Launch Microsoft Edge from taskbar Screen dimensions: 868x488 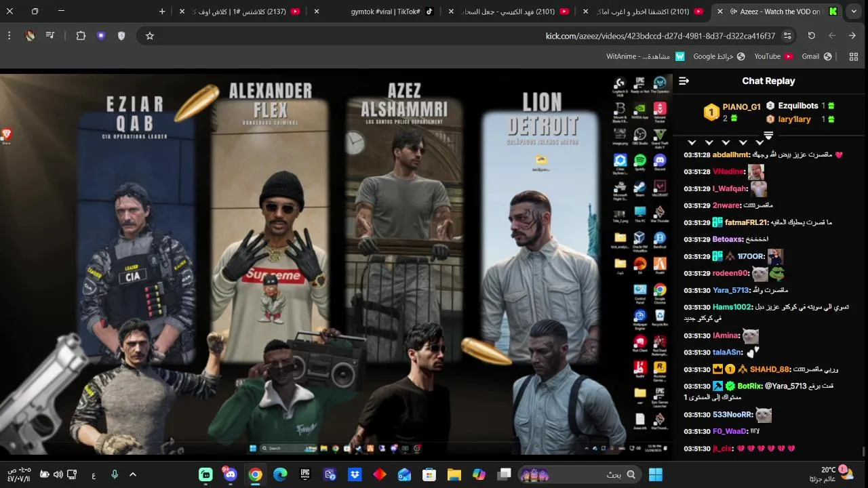click(x=280, y=474)
